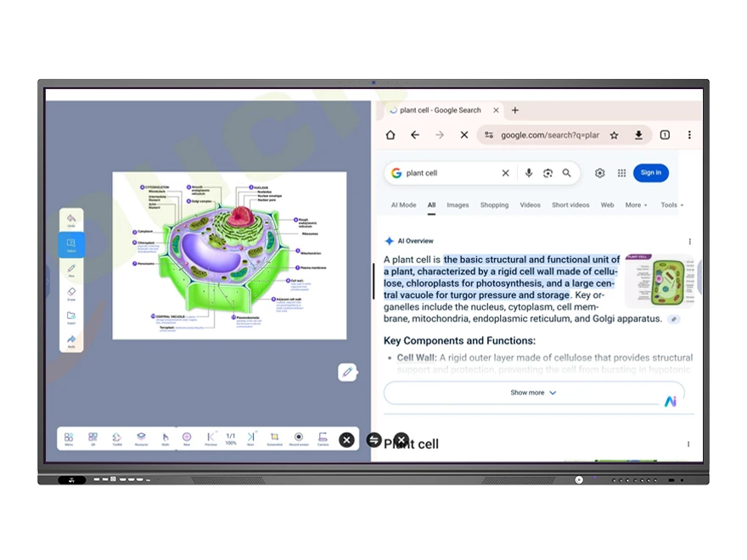Click the magnifier search button

(x=566, y=173)
